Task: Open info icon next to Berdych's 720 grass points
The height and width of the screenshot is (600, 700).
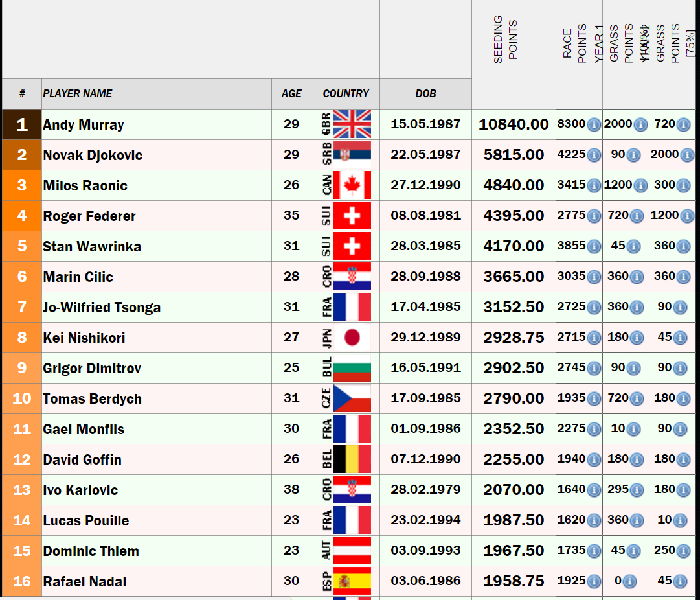Action: click(636, 398)
